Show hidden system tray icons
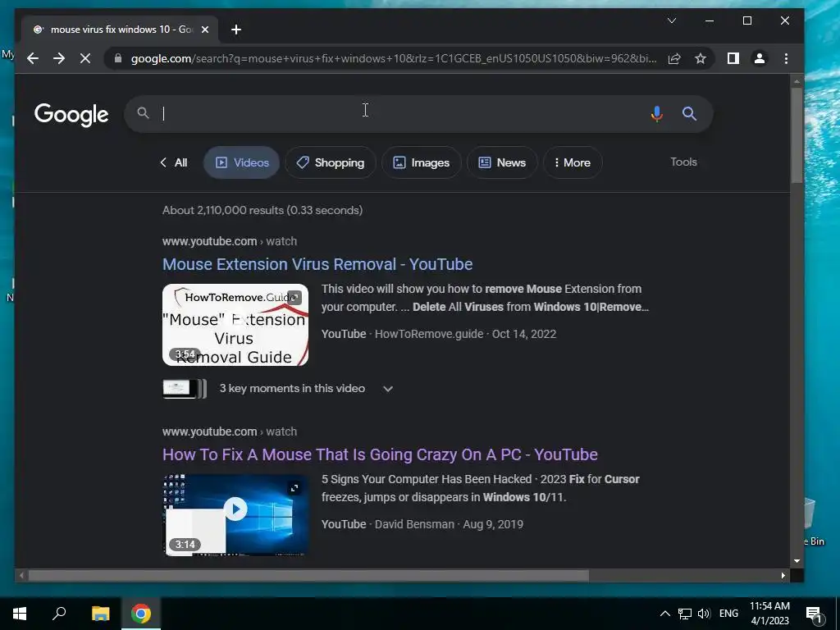The image size is (840, 630). 664,614
